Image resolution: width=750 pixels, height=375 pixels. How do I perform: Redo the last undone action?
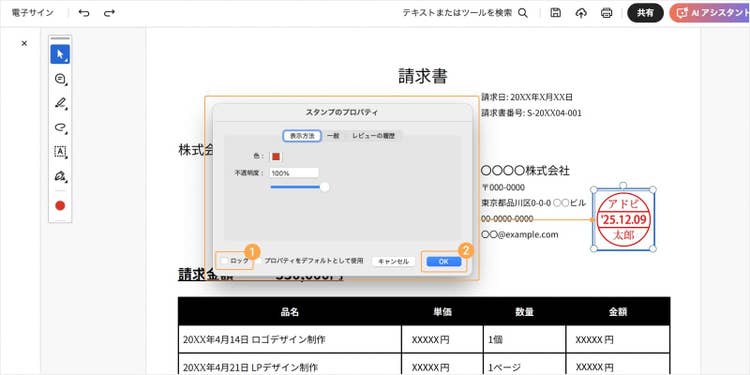pos(110,13)
